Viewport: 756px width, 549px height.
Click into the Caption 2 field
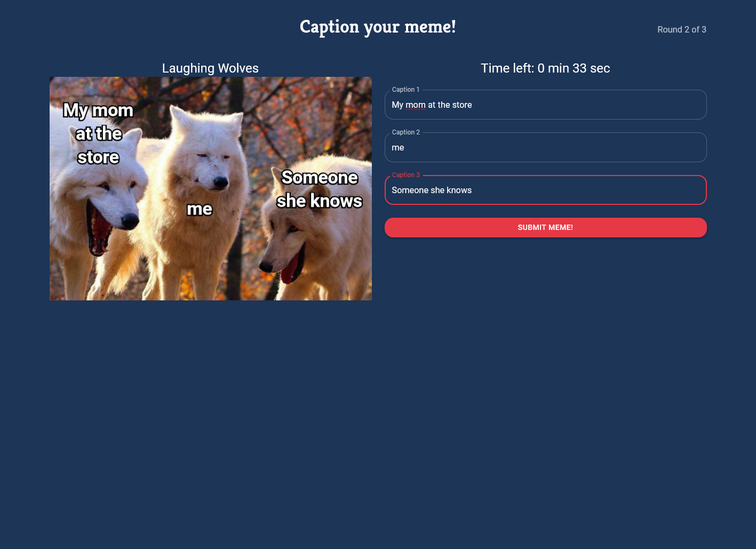545,147
